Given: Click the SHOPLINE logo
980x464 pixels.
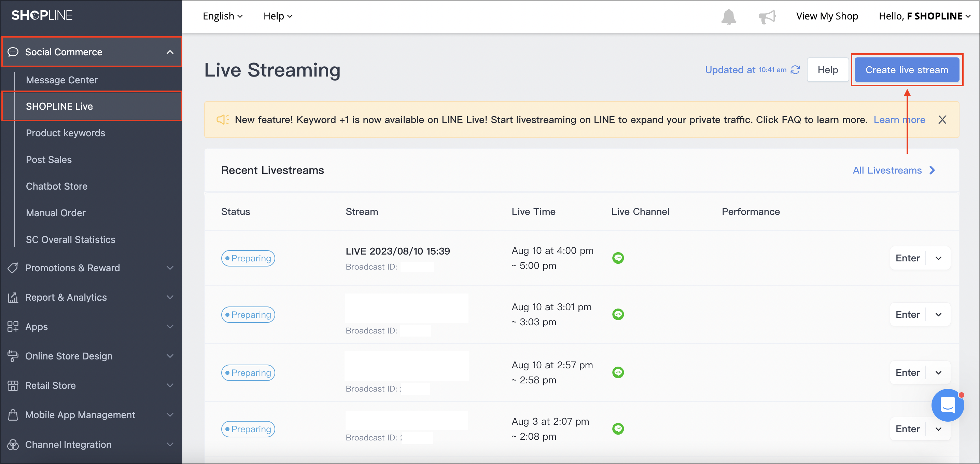Looking at the screenshot, I should (x=42, y=15).
